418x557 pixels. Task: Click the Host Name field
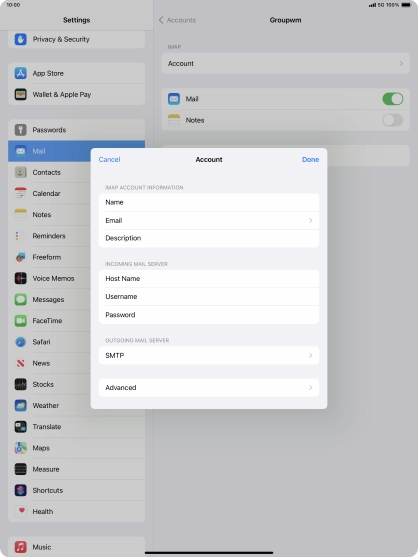(209, 278)
